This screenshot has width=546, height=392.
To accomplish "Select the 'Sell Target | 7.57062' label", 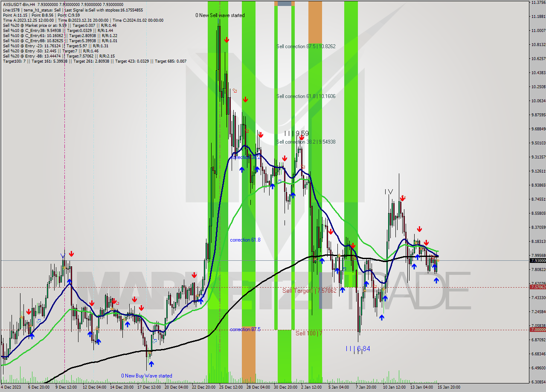I will pos(310,291).
